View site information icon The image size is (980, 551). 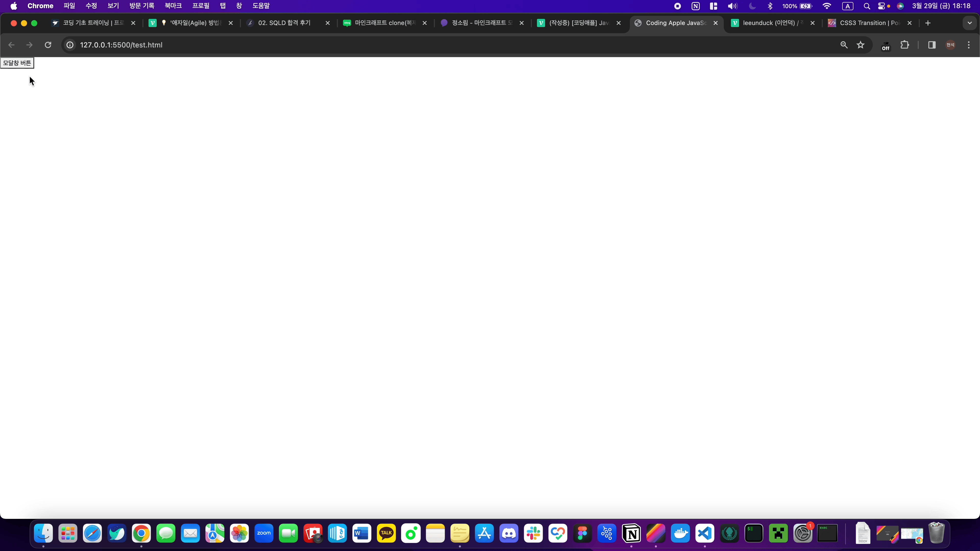[70, 45]
